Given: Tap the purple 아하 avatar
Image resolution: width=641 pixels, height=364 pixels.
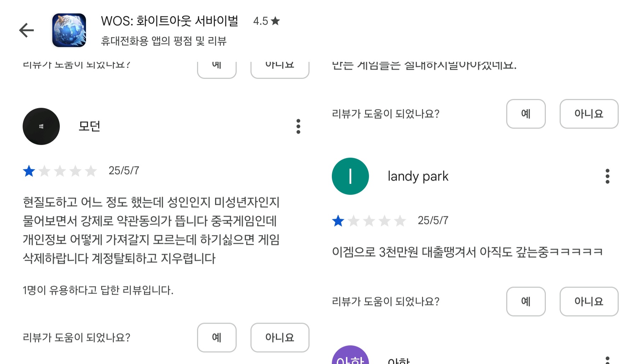Looking at the screenshot, I should tap(350, 355).
